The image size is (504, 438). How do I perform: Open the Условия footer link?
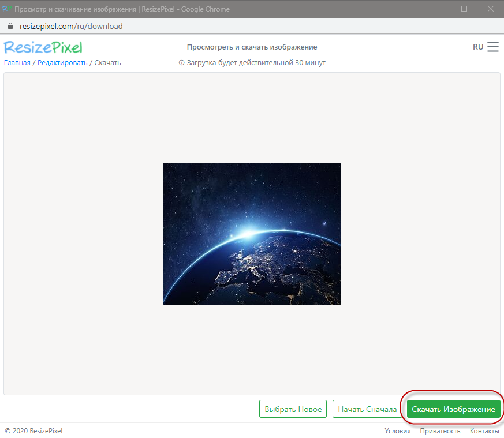[x=398, y=431]
